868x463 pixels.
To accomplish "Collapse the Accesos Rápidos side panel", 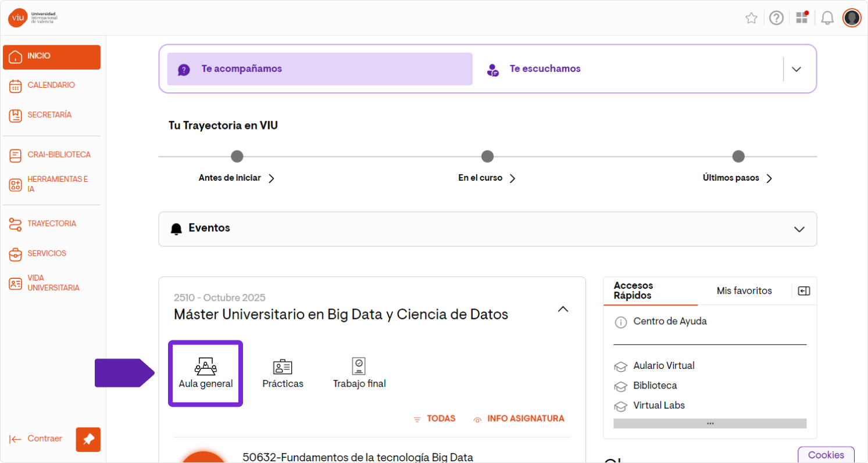I will point(804,291).
